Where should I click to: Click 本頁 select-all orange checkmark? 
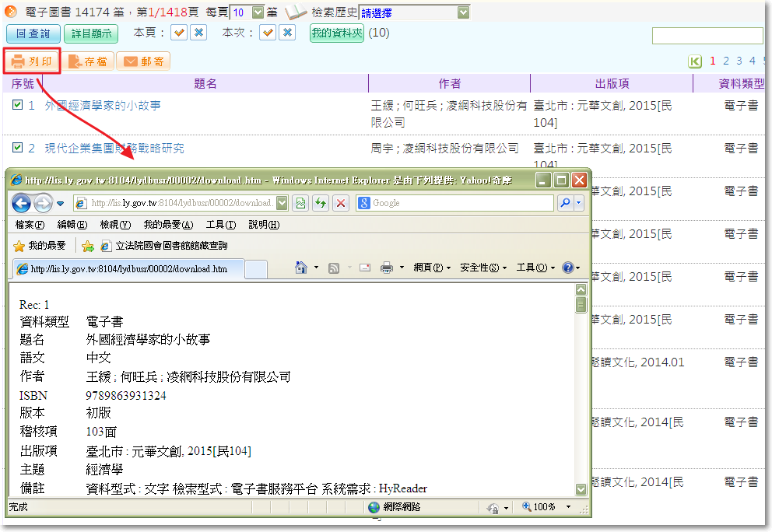click(179, 33)
